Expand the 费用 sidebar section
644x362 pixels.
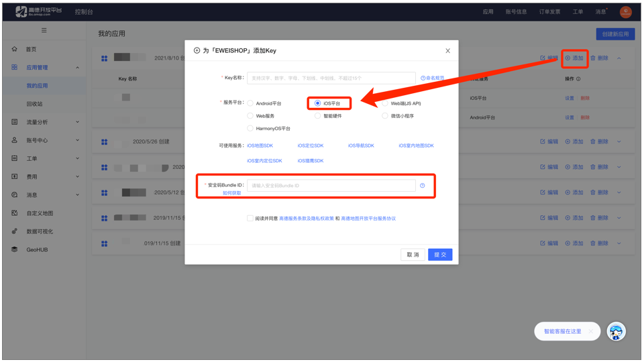77,176
